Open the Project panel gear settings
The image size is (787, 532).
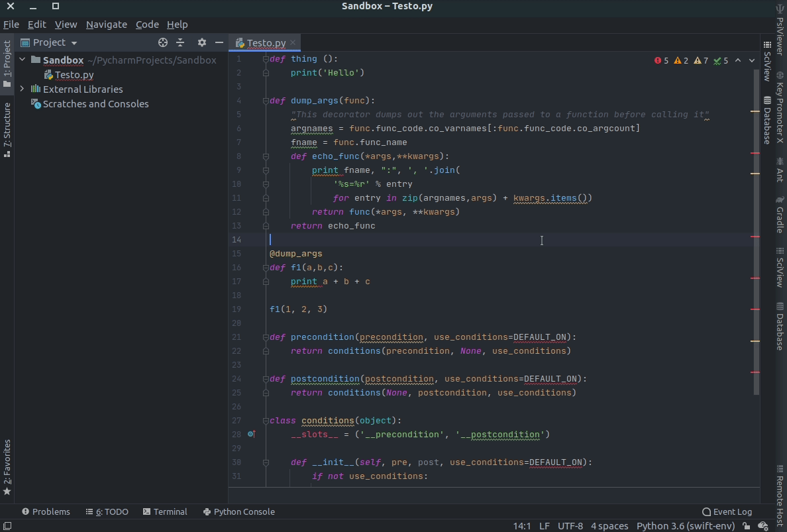(x=202, y=42)
